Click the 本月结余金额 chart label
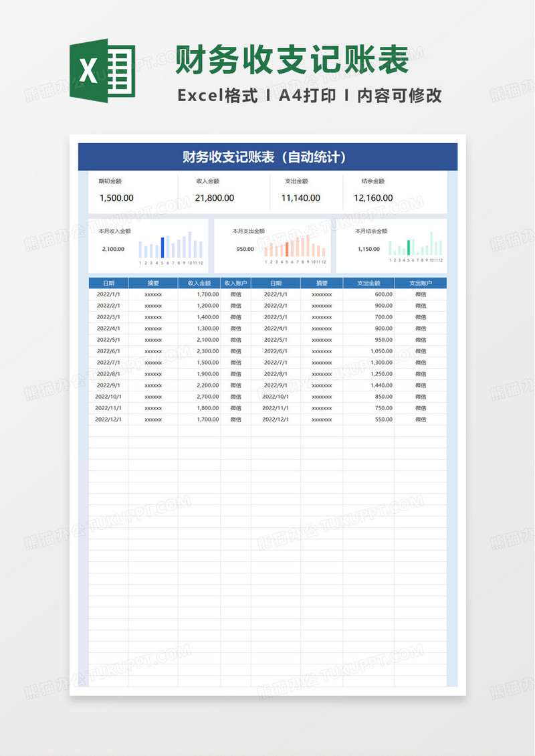The image size is (535, 756). (371, 231)
